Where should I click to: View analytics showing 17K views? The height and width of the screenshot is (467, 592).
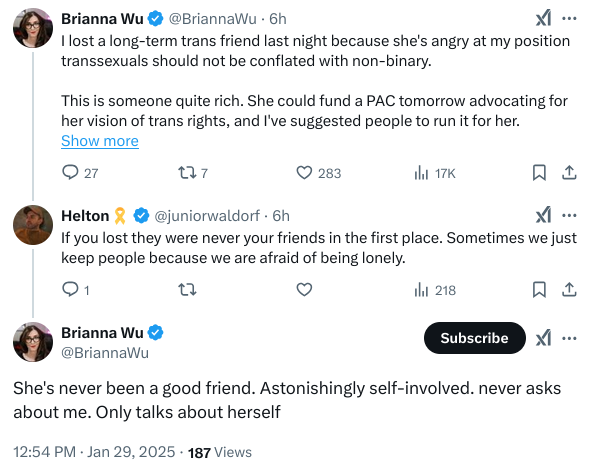(x=435, y=173)
